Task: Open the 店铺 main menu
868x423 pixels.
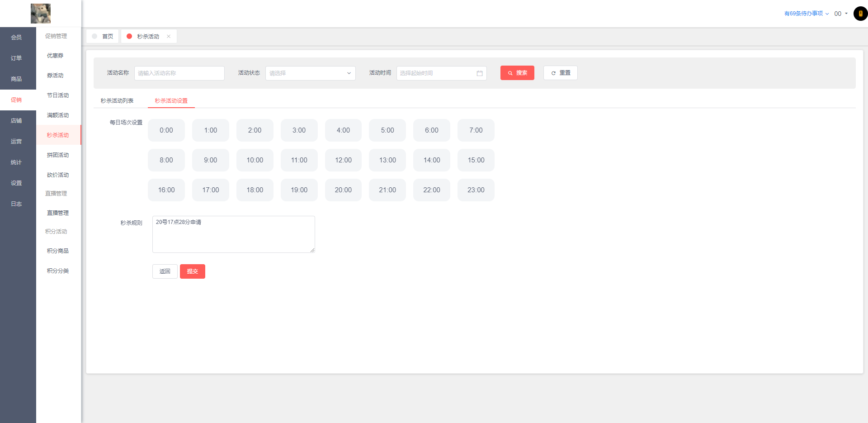Action: click(x=18, y=121)
